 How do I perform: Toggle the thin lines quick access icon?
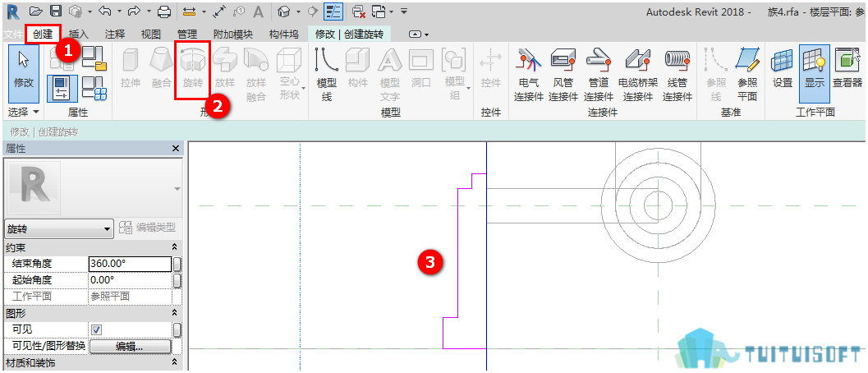pyautogui.click(x=333, y=11)
